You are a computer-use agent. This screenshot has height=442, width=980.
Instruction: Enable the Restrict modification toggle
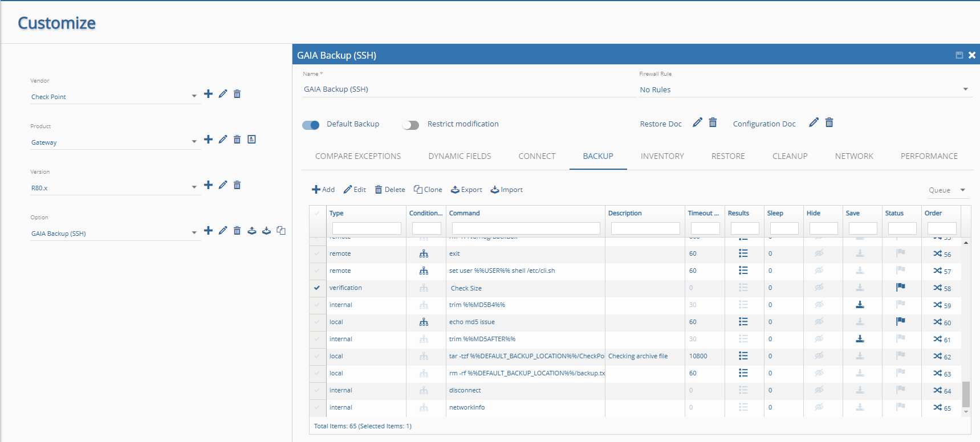(x=410, y=125)
